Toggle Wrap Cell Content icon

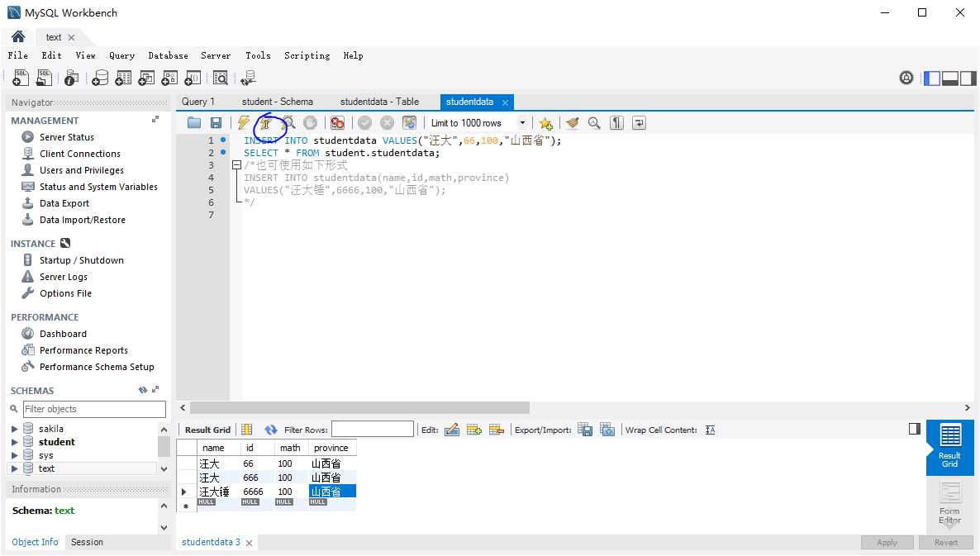click(710, 430)
